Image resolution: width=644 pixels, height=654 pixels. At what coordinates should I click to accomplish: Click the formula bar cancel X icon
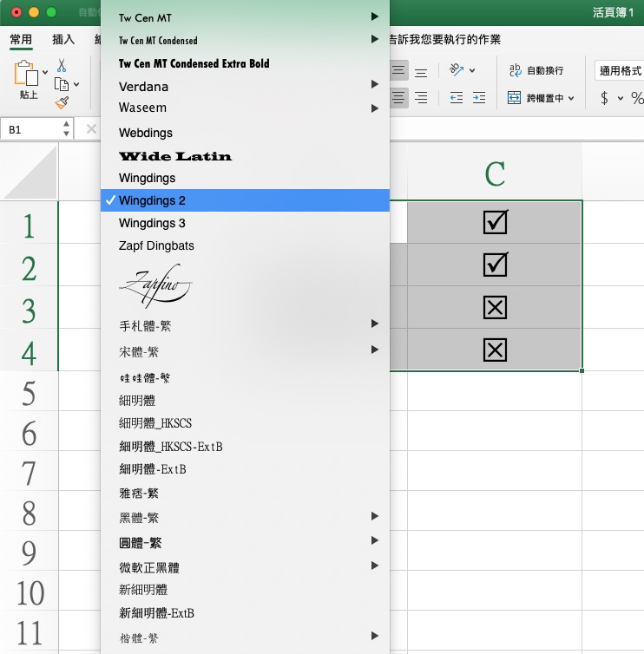(91, 129)
